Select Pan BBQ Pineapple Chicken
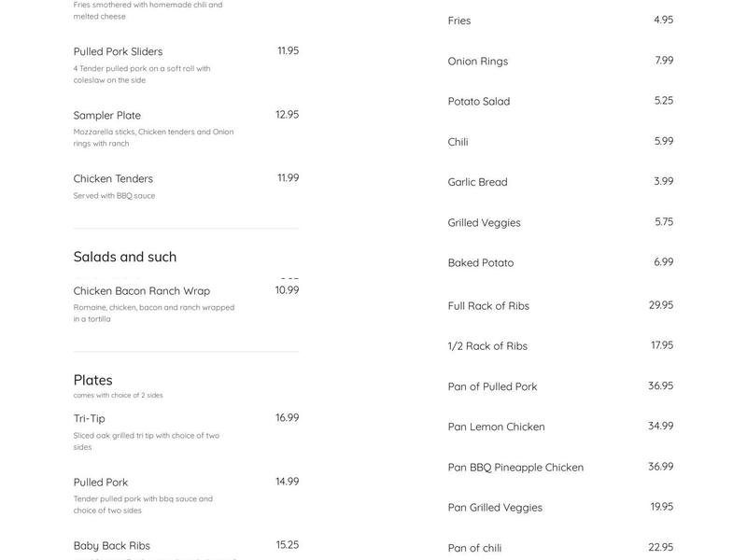Image resolution: width=747 pixels, height=560 pixels. (x=515, y=468)
